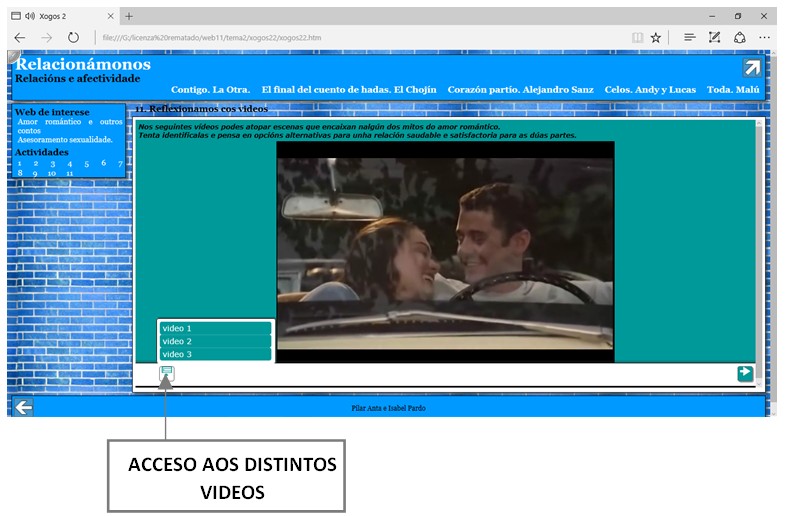Restore down the browser window
788x516 pixels.
[738, 16]
